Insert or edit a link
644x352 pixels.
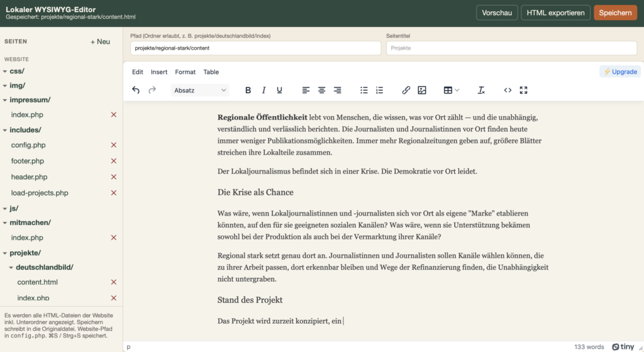point(406,91)
